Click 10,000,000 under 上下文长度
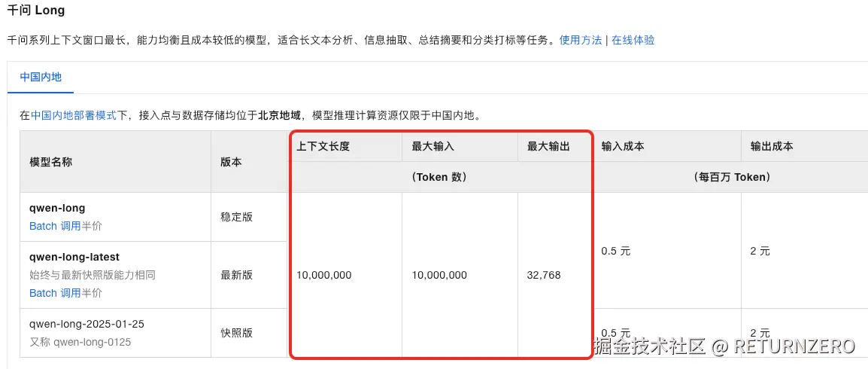This screenshot has height=369, width=868. pyautogui.click(x=324, y=276)
